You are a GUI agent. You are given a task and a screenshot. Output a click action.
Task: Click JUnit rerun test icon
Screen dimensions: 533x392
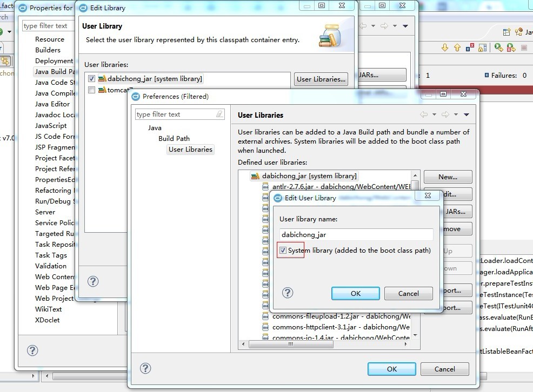tap(498, 48)
